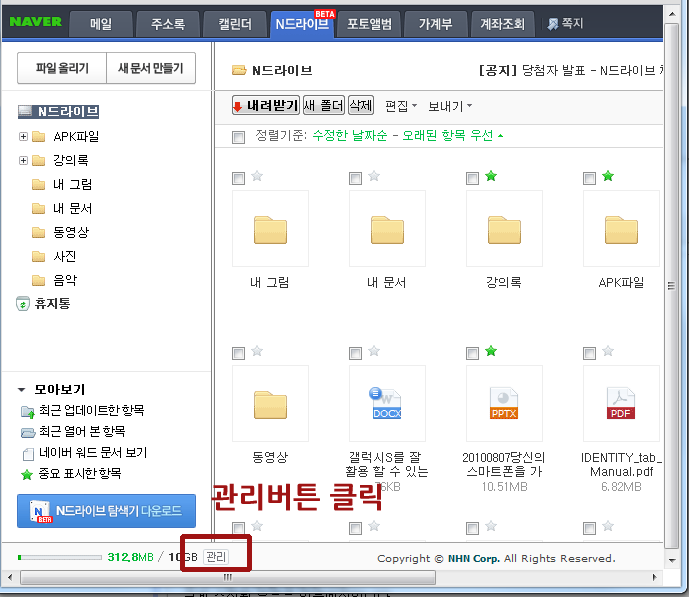Click the 삭제 delete button

coord(361,105)
